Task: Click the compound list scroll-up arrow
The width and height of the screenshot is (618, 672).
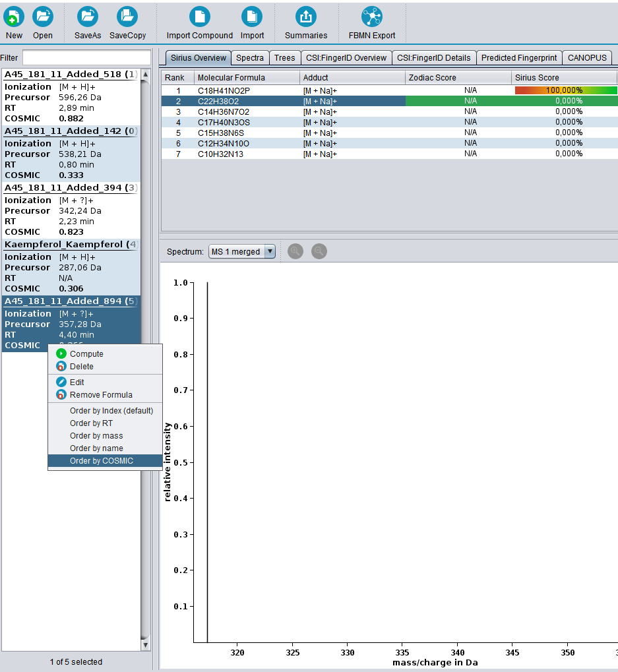Action: pos(146,74)
